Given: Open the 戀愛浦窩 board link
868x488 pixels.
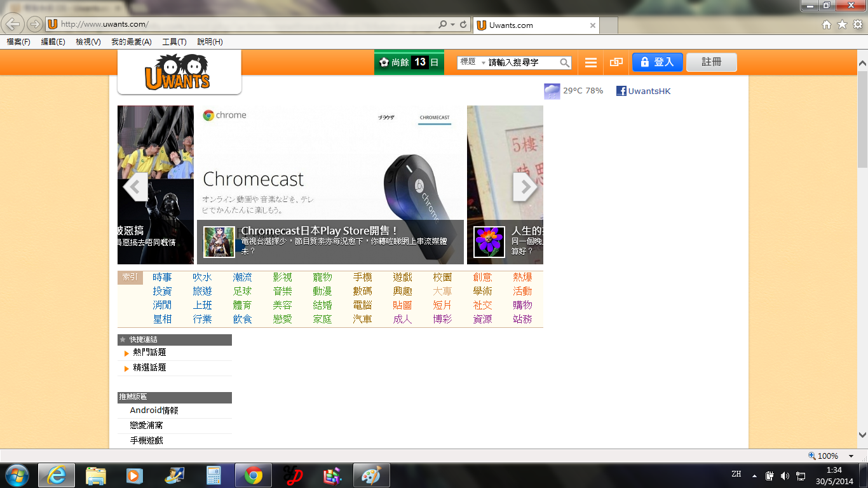Looking at the screenshot, I should click(146, 425).
